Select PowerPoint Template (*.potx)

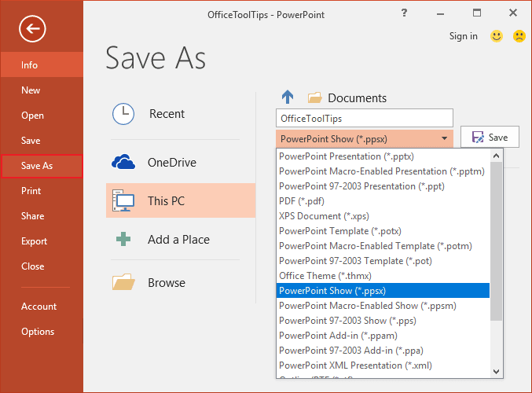coord(383,231)
